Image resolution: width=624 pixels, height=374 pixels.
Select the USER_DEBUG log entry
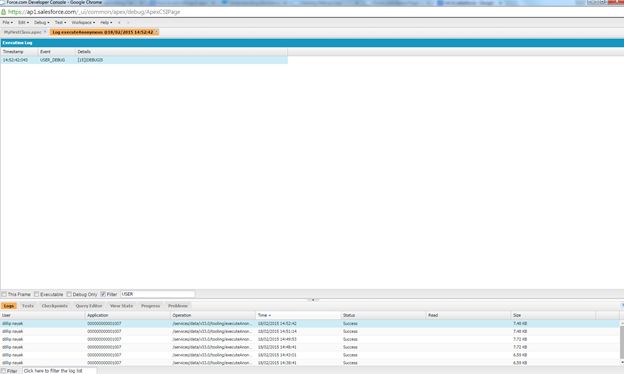tap(144, 60)
